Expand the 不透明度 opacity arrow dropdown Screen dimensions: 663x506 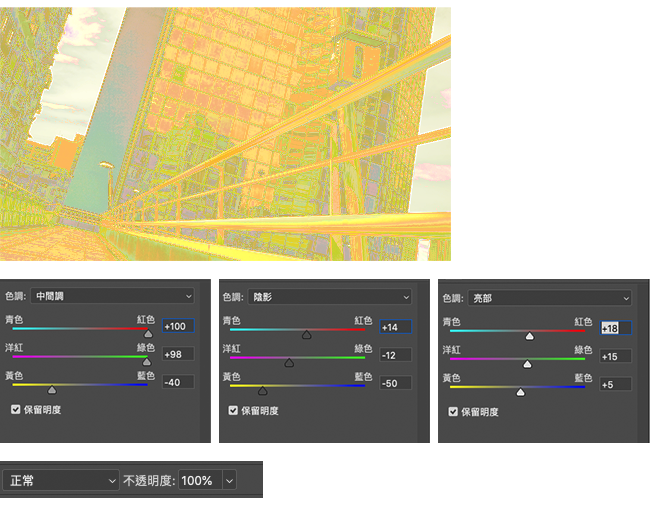coord(230,481)
